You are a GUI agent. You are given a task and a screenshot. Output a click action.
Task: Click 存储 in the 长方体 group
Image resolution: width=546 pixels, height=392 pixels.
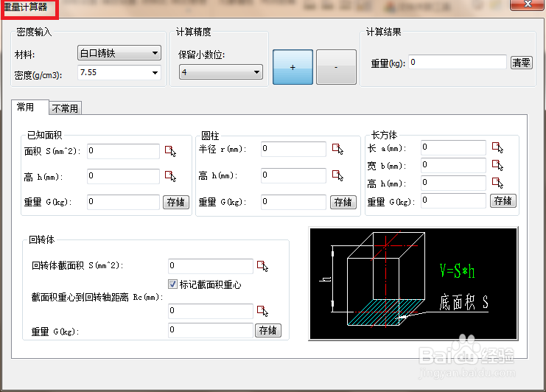(503, 201)
